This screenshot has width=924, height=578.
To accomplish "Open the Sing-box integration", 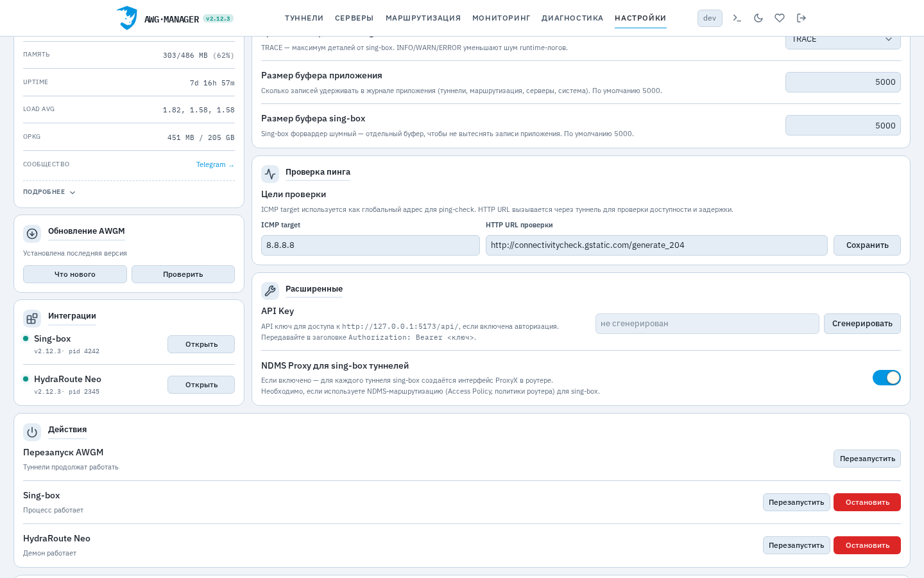I will [x=201, y=344].
